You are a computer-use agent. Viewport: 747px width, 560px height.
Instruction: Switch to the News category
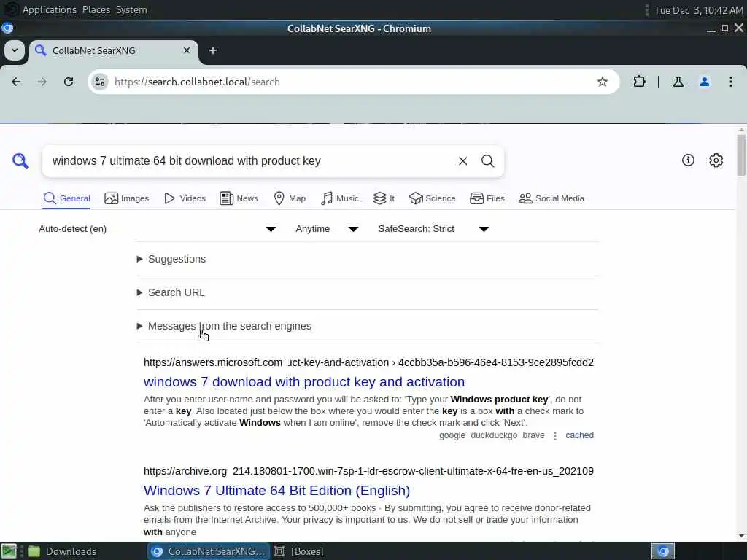[239, 198]
